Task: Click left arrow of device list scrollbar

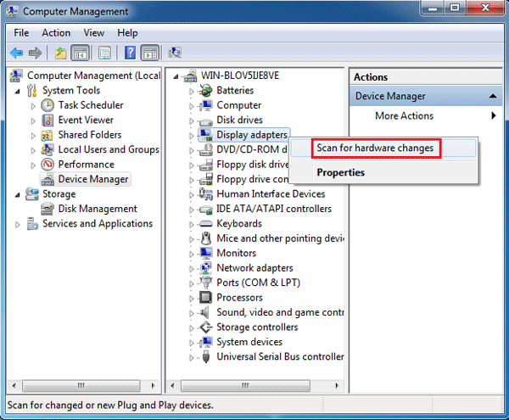Action: (x=172, y=385)
